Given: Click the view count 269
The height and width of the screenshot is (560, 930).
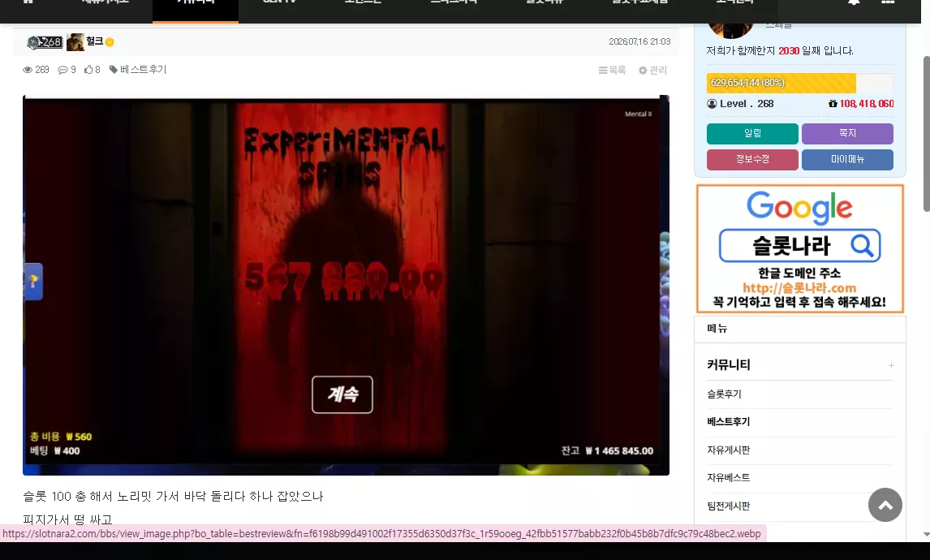Looking at the screenshot, I should click(x=42, y=70).
